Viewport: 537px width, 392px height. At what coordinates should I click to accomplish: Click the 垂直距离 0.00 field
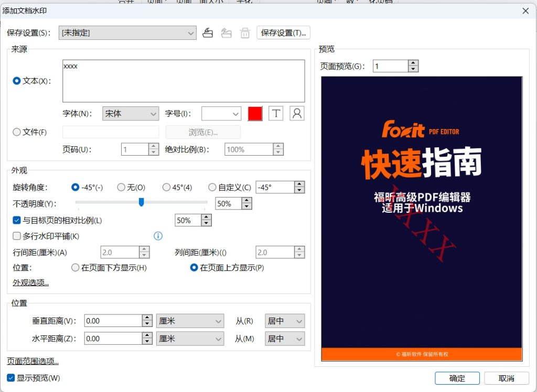click(113, 321)
